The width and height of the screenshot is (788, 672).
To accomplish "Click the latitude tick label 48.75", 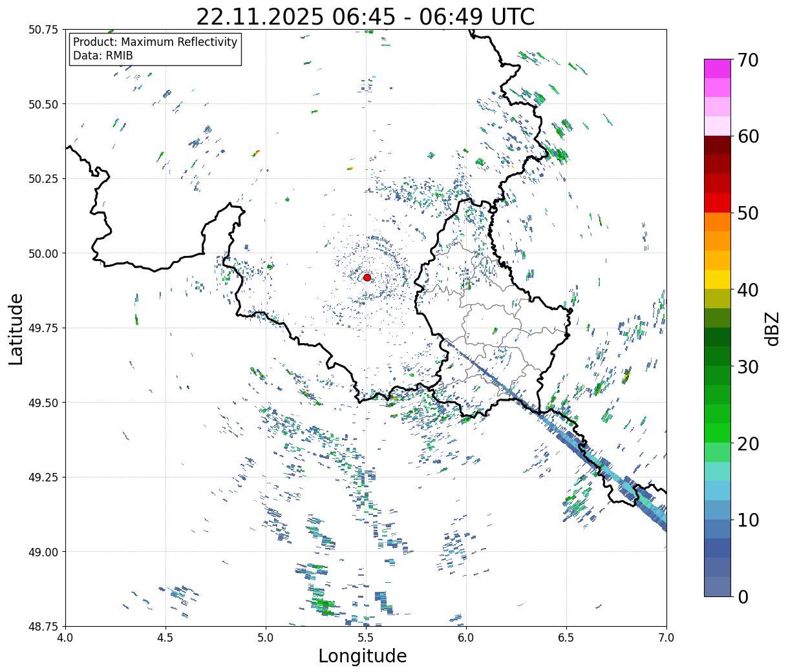I will 43,626.
